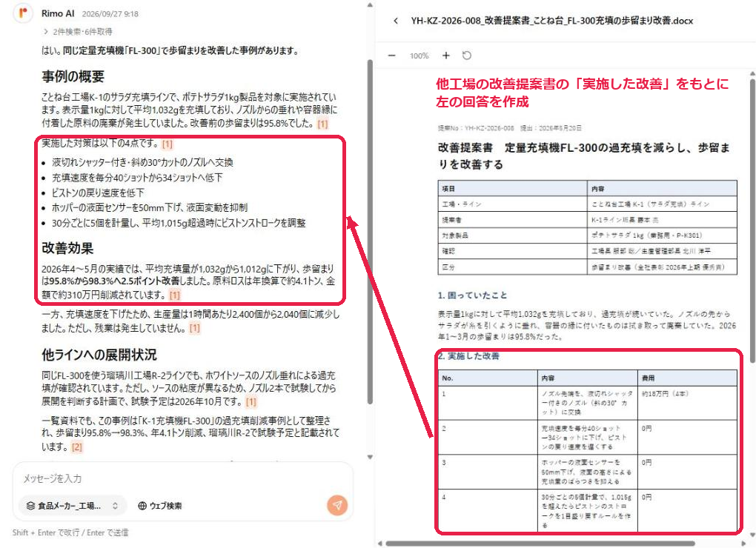Click the Rimo AI sender name
The width and height of the screenshot is (756, 548).
[58, 13]
